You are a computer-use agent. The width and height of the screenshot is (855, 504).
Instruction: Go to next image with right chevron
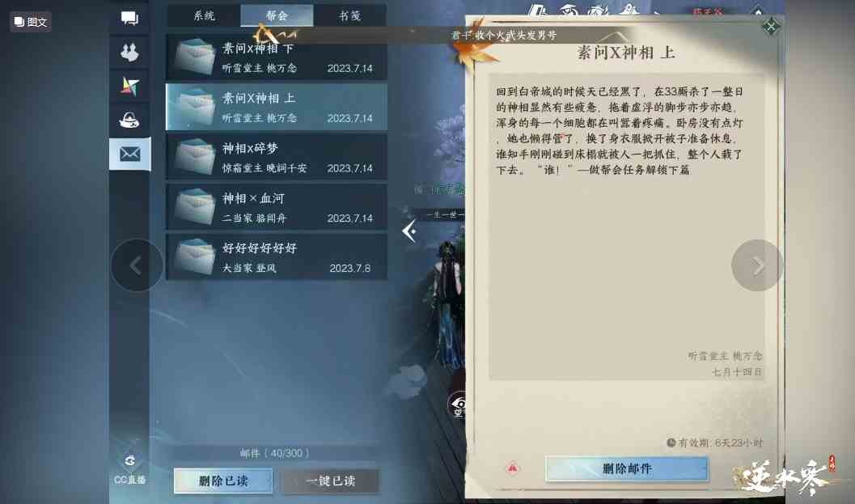coord(757,265)
